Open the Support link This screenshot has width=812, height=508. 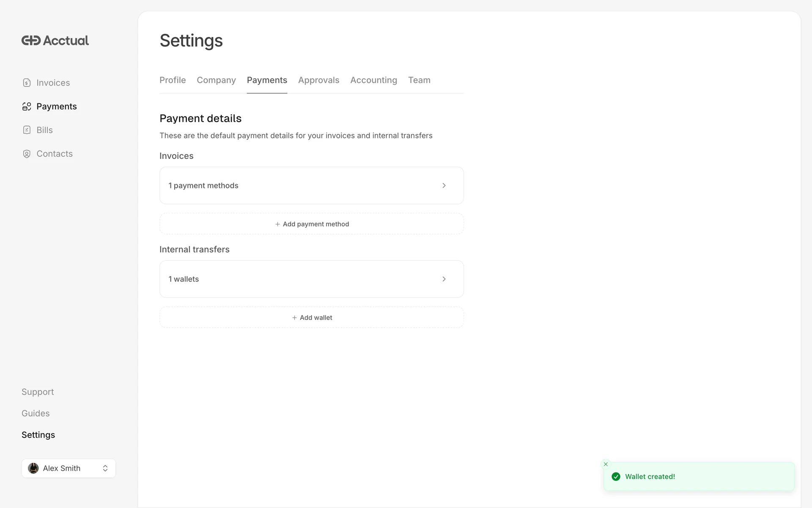click(x=38, y=392)
